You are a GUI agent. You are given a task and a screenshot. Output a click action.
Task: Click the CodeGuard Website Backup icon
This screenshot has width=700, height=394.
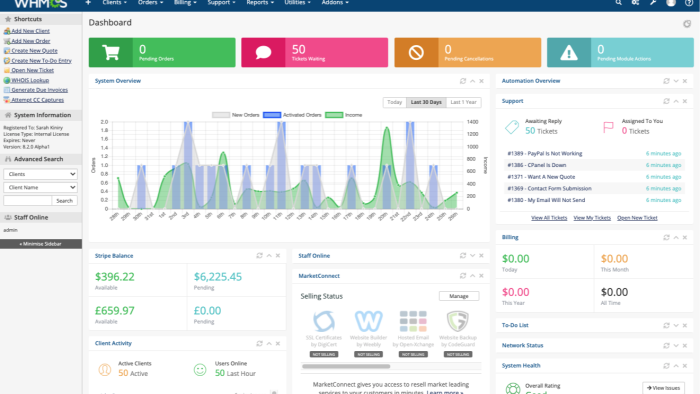tap(458, 321)
